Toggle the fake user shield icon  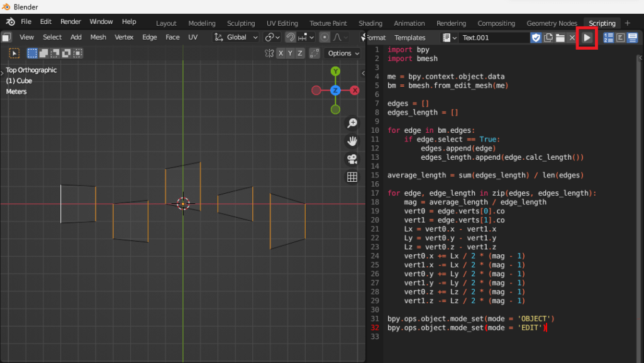coord(536,38)
